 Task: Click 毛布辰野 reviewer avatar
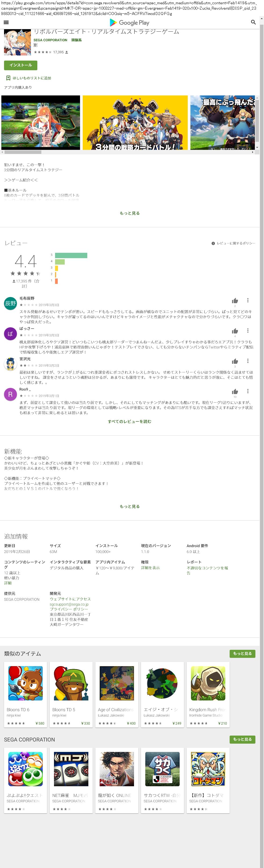(10, 303)
